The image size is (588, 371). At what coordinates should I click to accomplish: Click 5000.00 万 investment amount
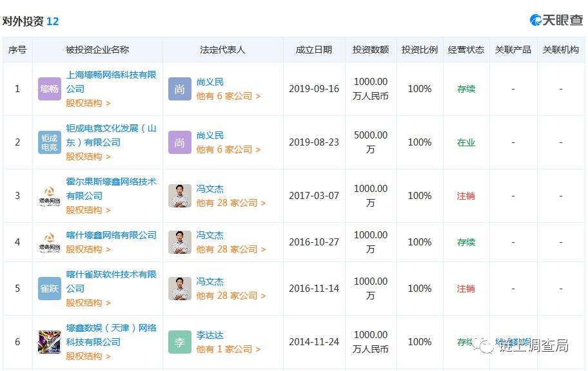tap(371, 142)
